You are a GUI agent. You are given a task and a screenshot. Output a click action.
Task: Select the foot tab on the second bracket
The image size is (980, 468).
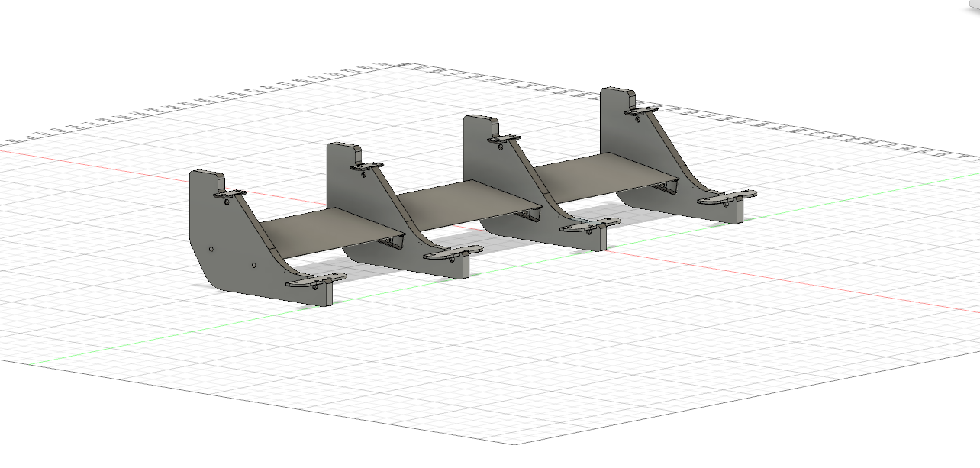(x=453, y=253)
